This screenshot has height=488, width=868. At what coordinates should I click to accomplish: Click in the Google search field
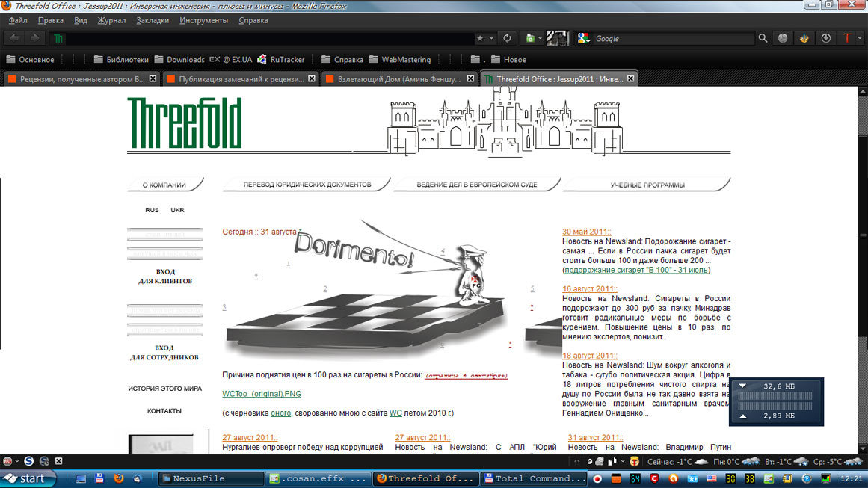coord(673,38)
